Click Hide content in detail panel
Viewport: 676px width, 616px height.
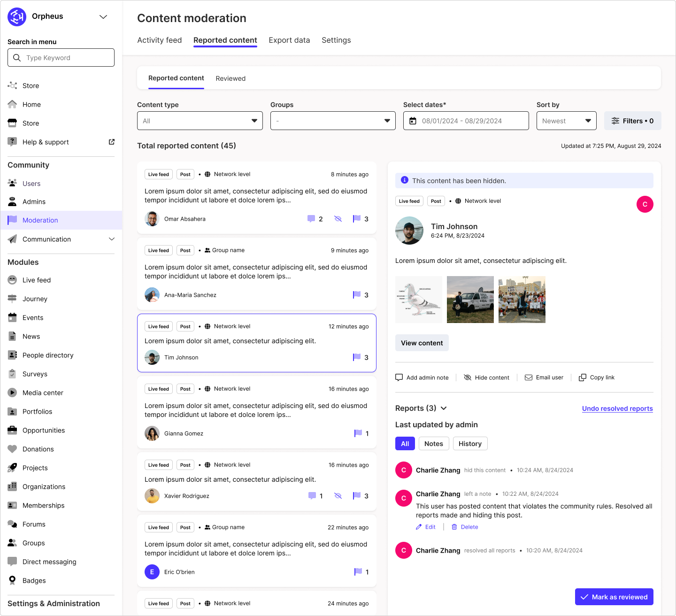pos(486,377)
